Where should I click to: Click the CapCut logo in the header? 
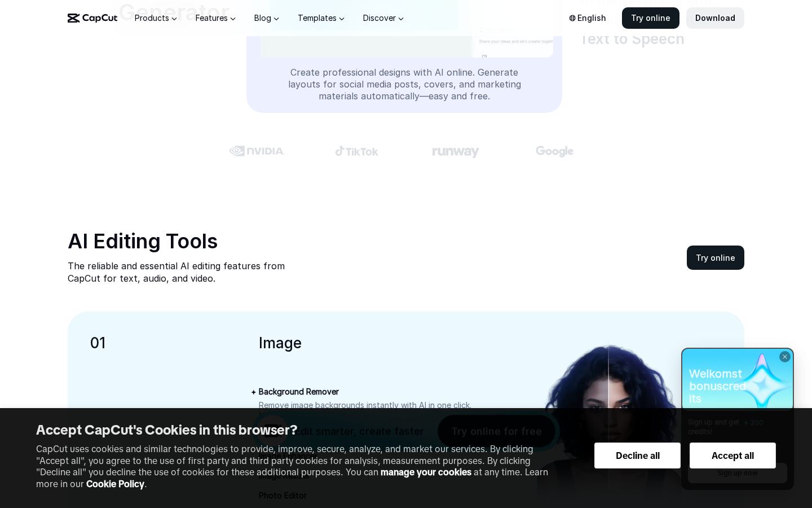pos(92,18)
